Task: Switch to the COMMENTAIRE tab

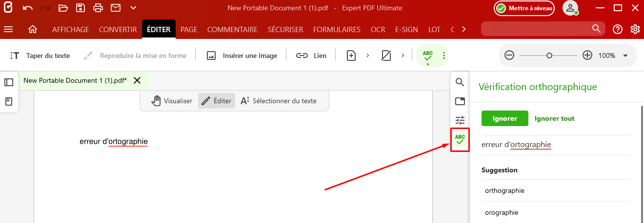Action: tap(232, 30)
